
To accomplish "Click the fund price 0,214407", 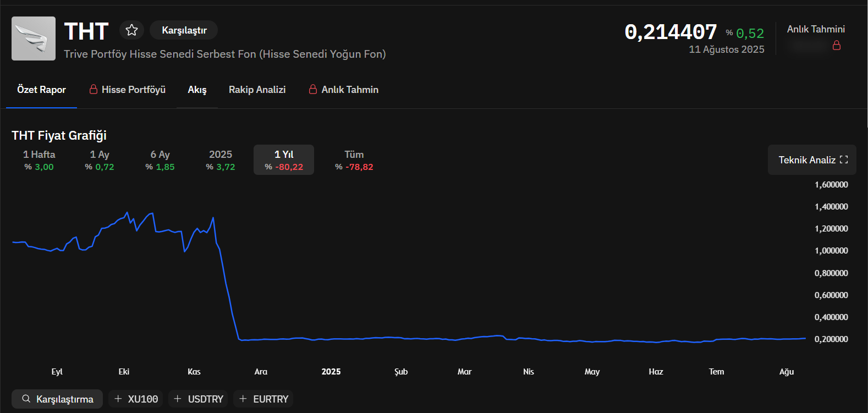I will pos(671,32).
